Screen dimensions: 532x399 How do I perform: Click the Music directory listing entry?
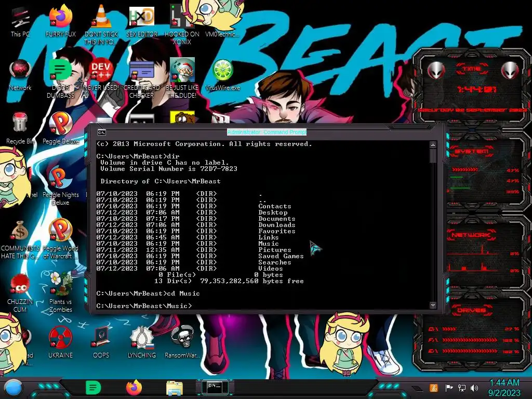click(269, 244)
